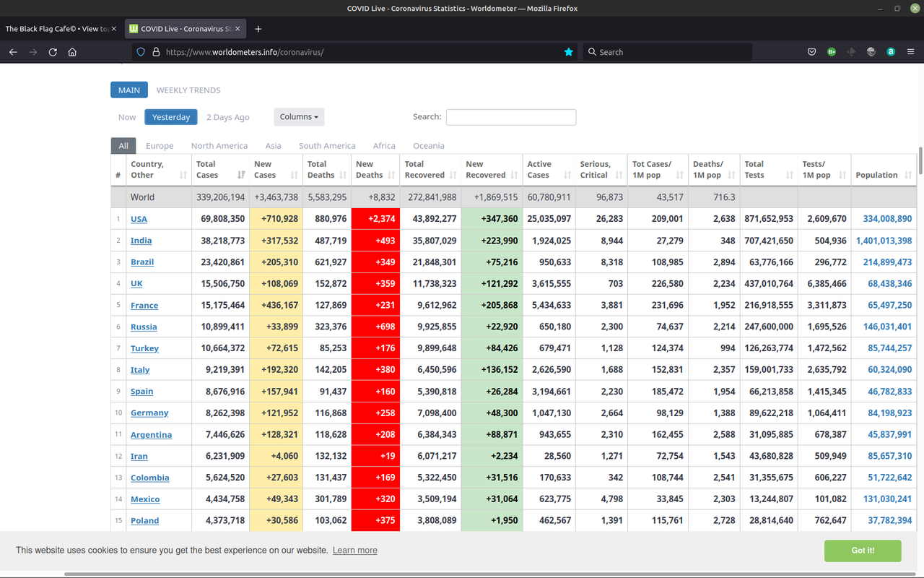
Task: Select the Yesterday data view
Action: (171, 117)
